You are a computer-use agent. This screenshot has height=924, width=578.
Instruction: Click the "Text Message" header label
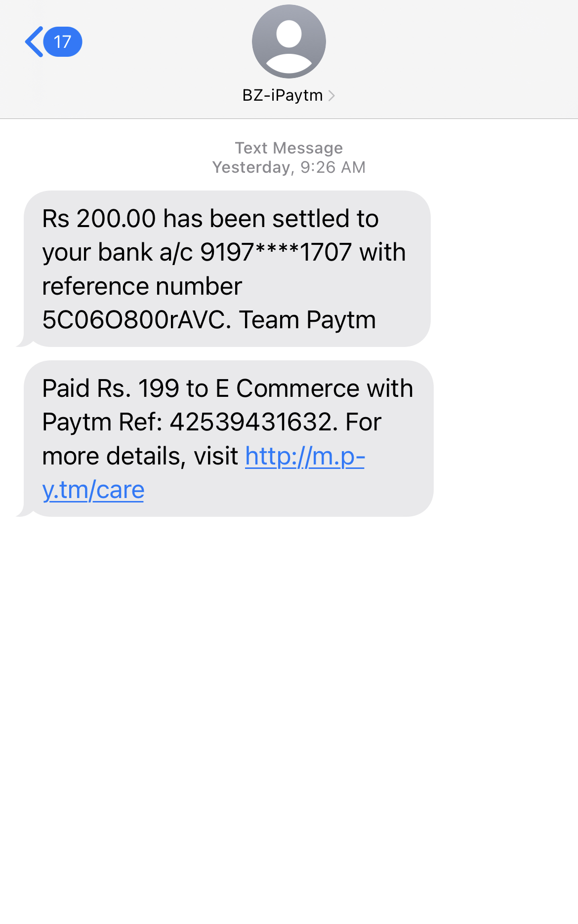[289, 148]
